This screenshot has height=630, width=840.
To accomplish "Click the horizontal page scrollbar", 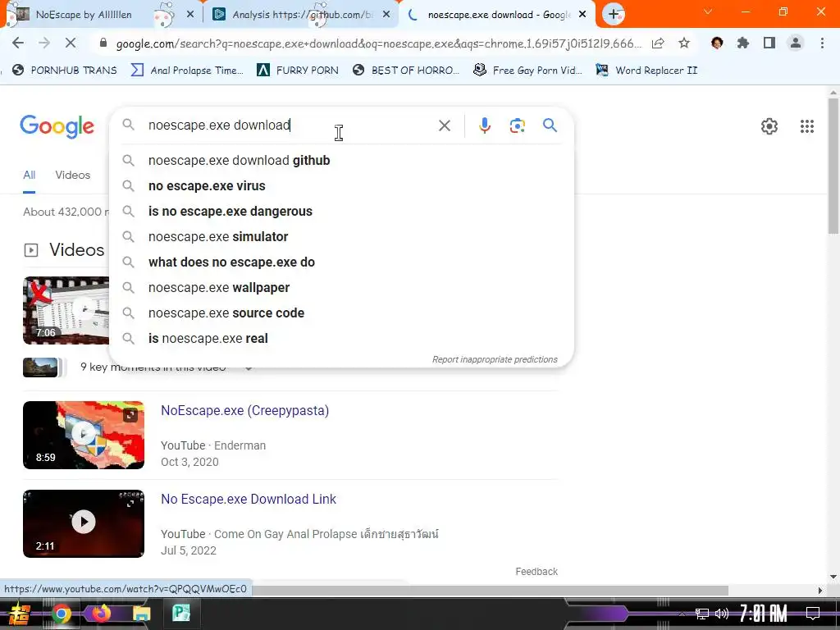I will coord(491,590).
